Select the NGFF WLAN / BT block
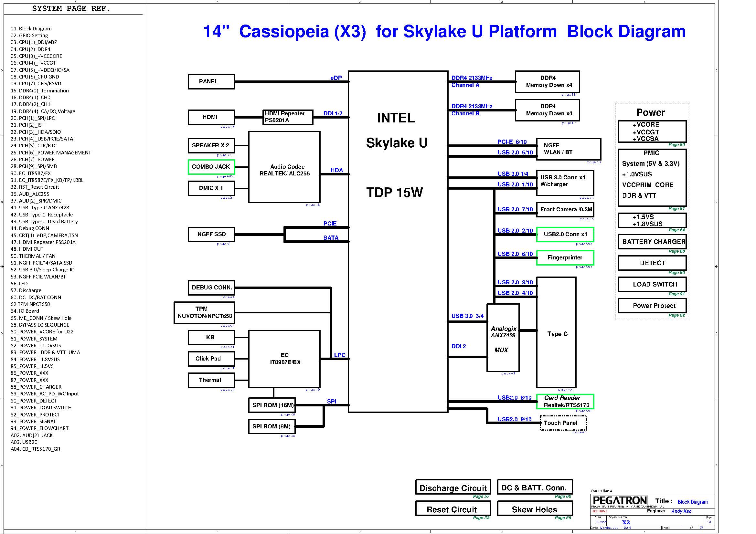 click(x=569, y=149)
